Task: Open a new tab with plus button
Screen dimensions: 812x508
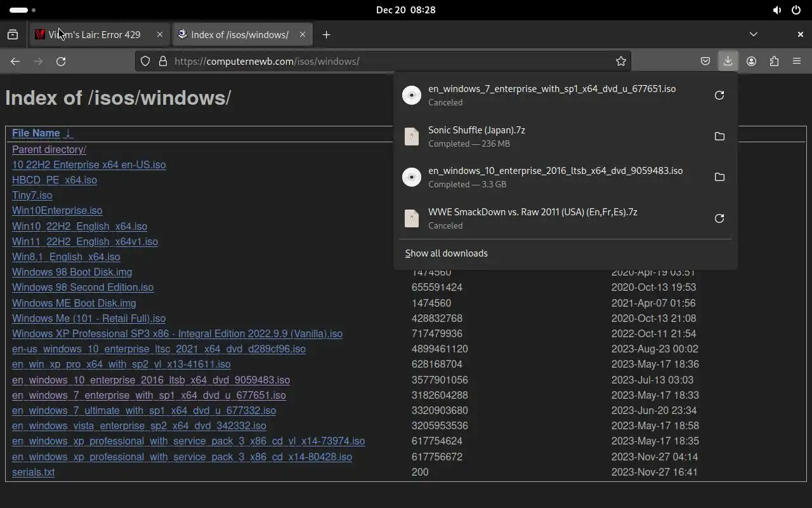Action: point(326,35)
